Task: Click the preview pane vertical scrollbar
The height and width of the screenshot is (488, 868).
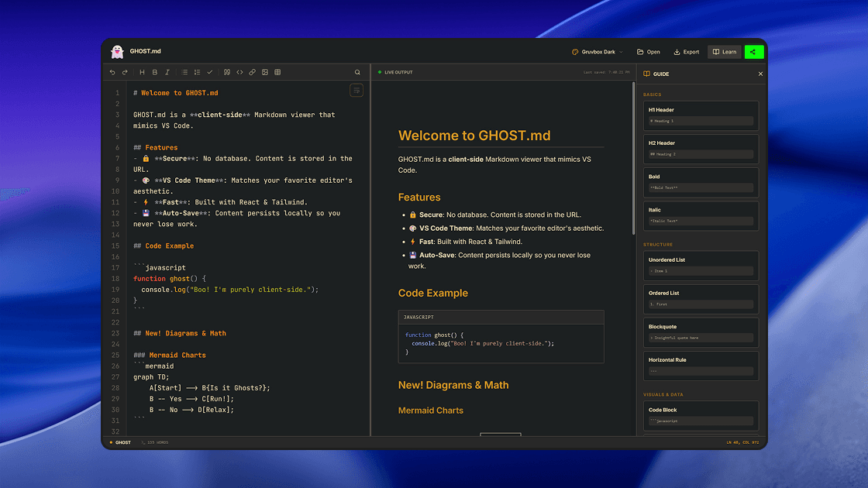Action: click(634, 158)
